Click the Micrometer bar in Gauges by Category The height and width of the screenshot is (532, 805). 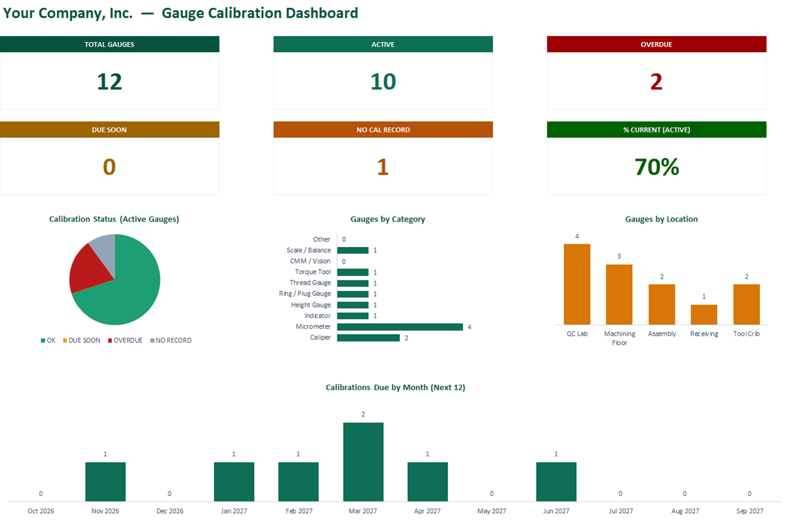400,327
